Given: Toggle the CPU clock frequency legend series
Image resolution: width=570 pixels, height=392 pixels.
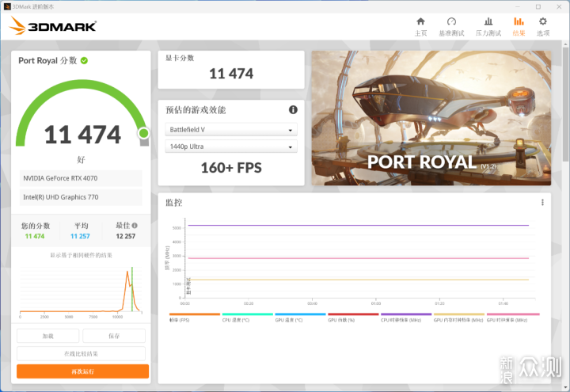Looking at the screenshot, I should pos(406,318).
